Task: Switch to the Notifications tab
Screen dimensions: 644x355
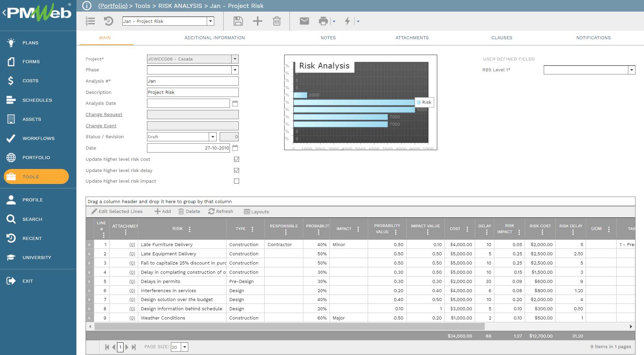Action: pyautogui.click(x=594, y=38)
